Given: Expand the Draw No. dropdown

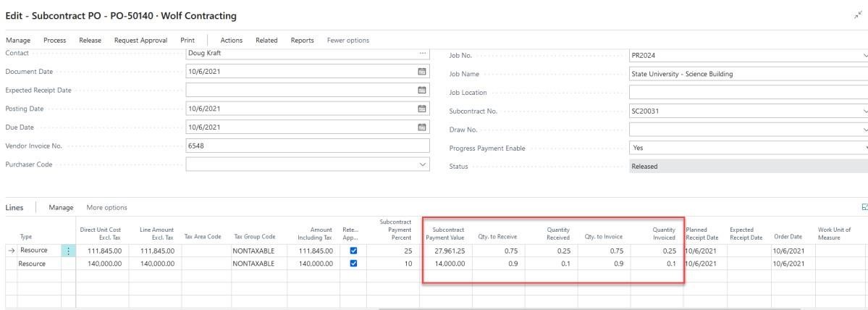Looking at the screenshot, I should click(865, 129).
